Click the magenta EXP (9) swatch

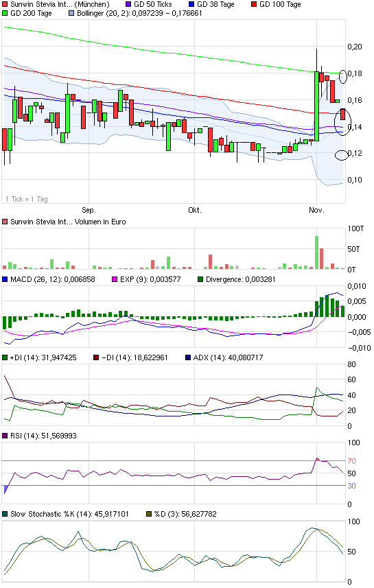(115, 280)
